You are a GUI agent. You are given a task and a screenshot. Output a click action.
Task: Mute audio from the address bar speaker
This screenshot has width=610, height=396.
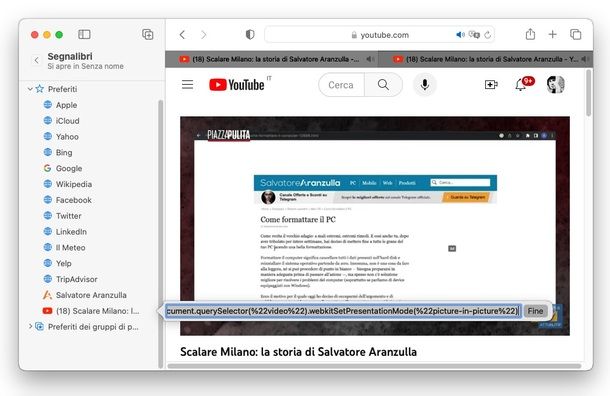pos(460,35)
